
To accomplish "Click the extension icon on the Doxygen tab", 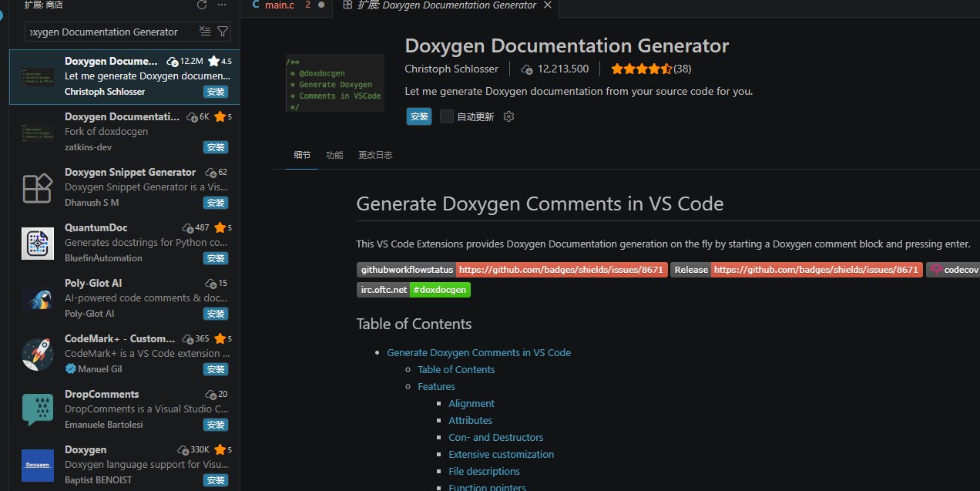I will click(347, 5).
